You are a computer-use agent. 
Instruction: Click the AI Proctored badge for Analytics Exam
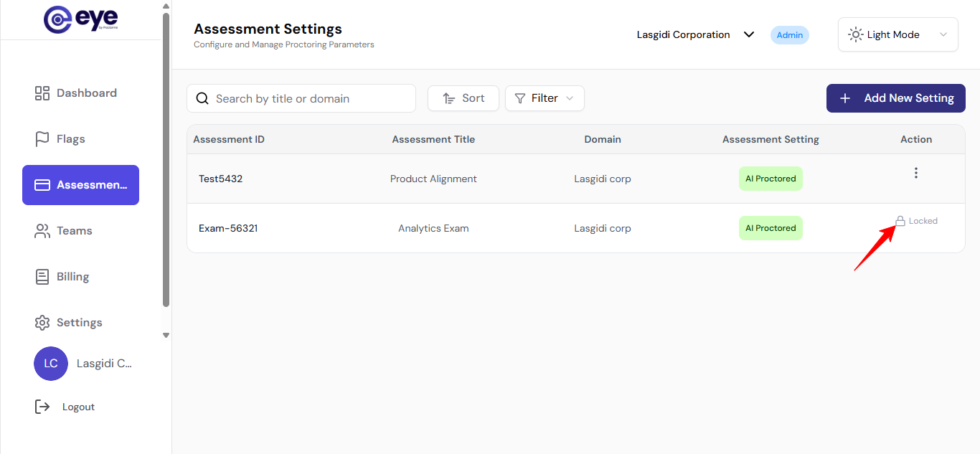(771, 228)
